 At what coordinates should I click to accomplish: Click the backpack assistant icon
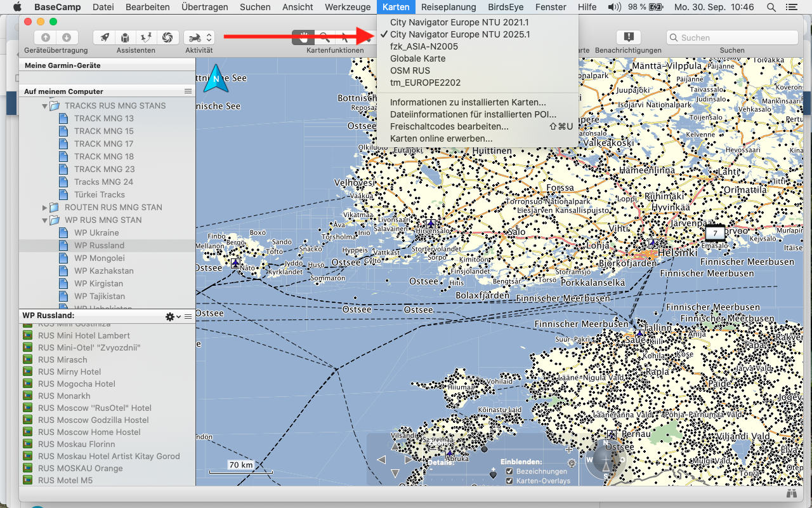point(125,37)
